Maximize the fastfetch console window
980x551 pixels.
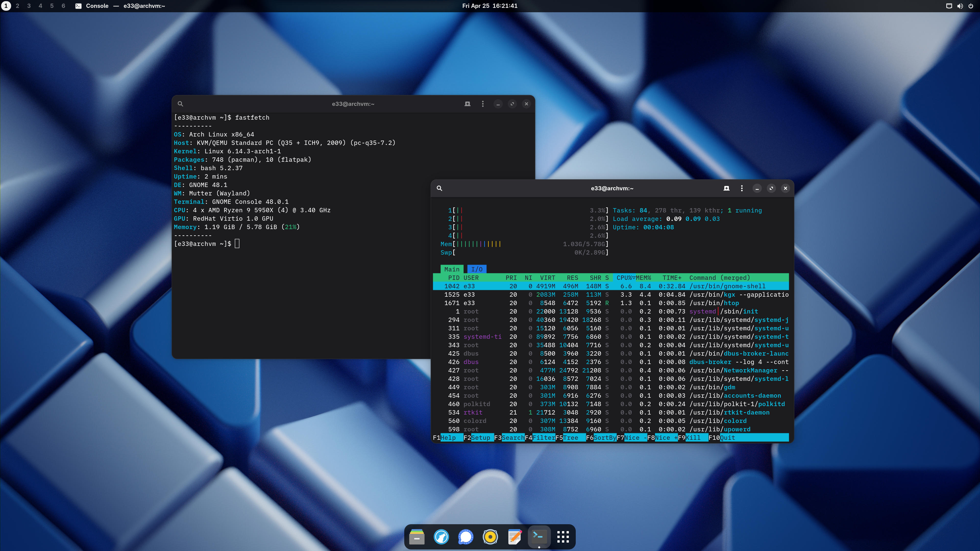(x=512, y=104)
